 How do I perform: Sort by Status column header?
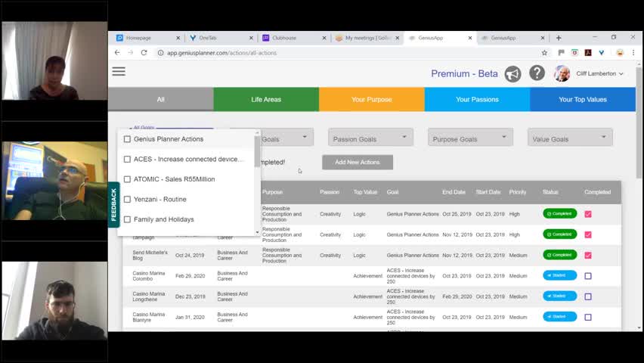(x=550, y=192)
